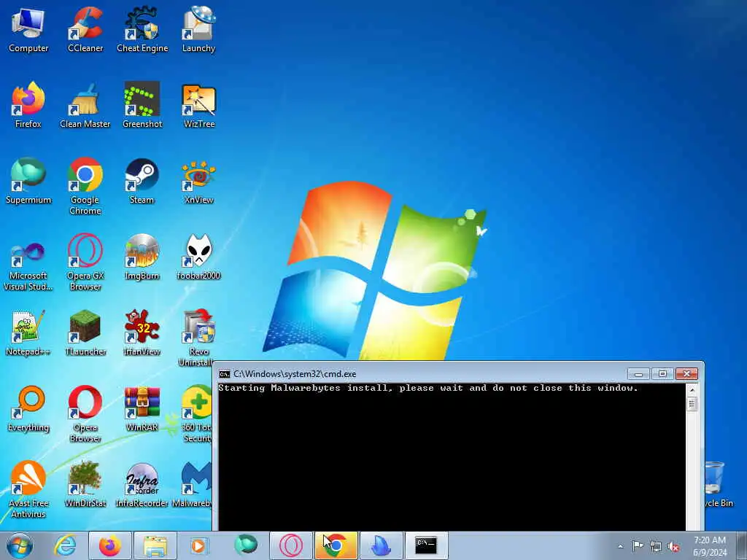Select the ImgBurn desktop shortcut
The height and width of the screenshot is (560, 747).
(142, 257)
